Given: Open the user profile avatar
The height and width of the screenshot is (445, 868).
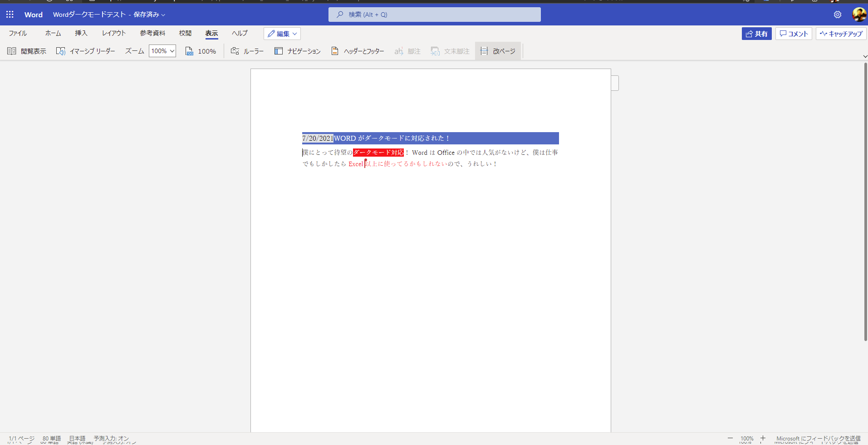Looking at the screenshot, I should (859, 15).
